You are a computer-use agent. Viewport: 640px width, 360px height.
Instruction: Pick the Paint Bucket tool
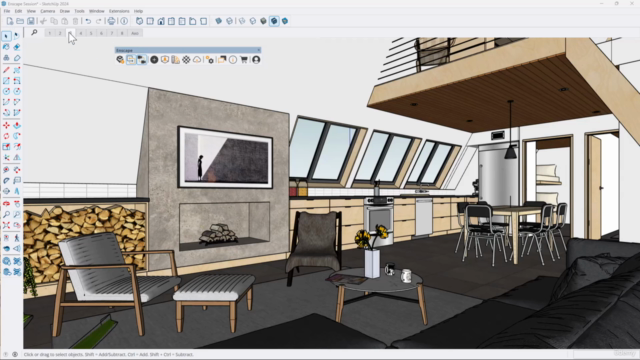click(6, 47)
